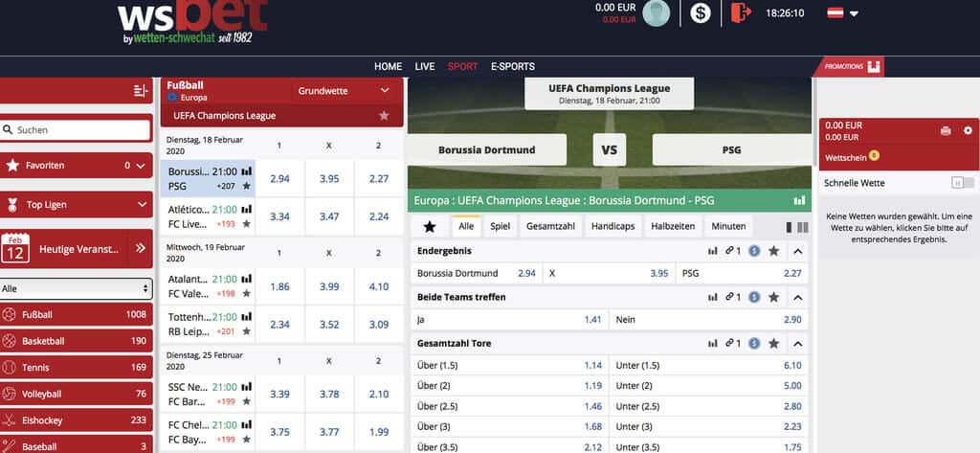
Task: Select Basketball in sports list
Action: pos(76,341)
